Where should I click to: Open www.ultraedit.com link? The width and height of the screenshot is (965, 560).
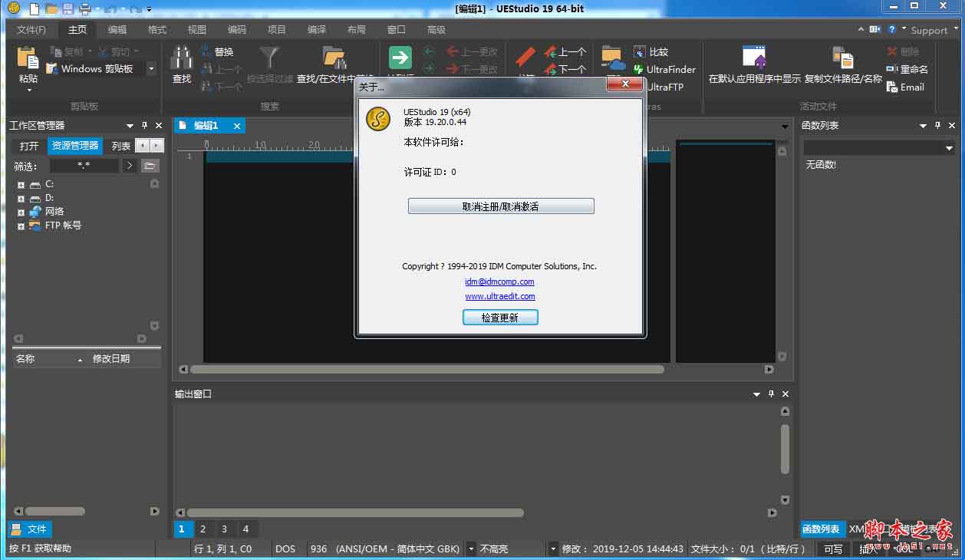coord(500,296)
